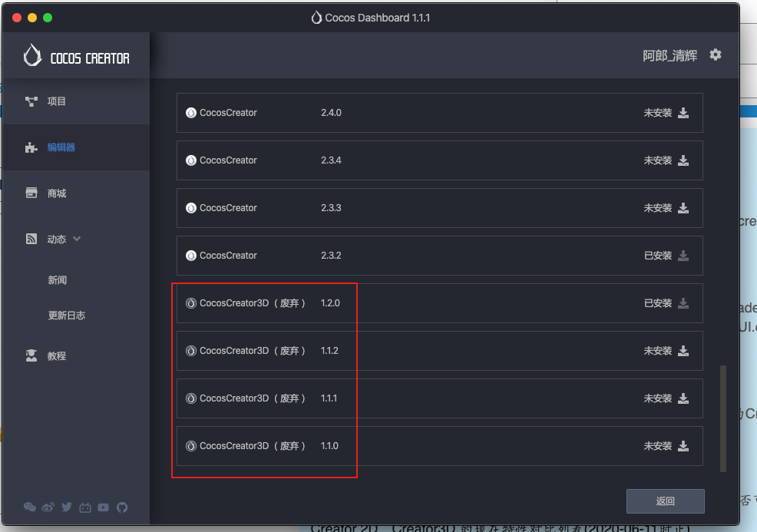Click the CocosCreator3D 1.2.0 product icon
The image size is (757, 532).
click(x=191, y=303)
